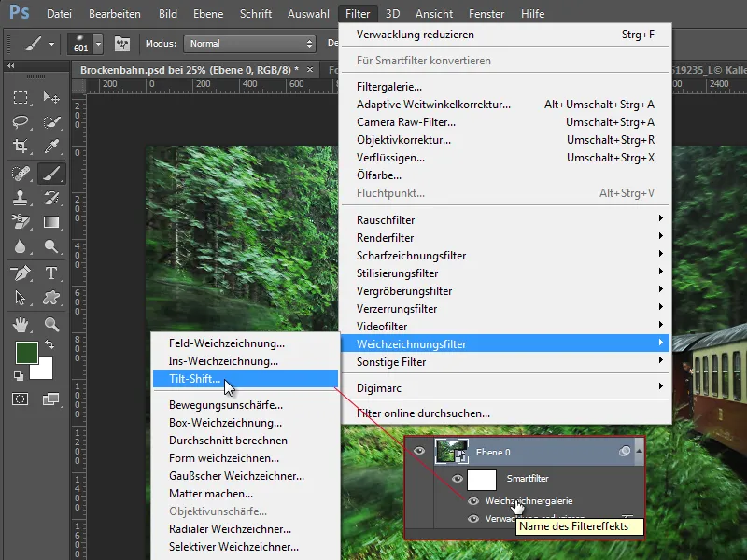747x560 pixels.
Task: Select the Custom Shape tool
Action: [51, 298]
